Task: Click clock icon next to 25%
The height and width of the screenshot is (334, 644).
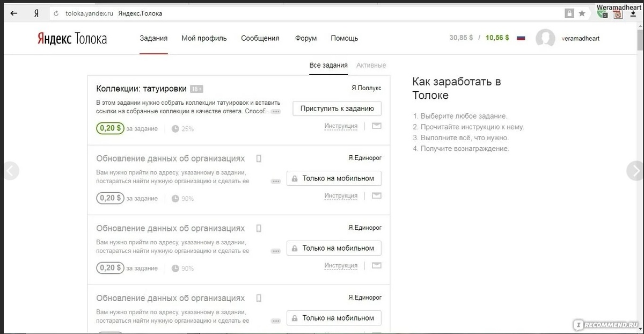Action: coord(175,129)
